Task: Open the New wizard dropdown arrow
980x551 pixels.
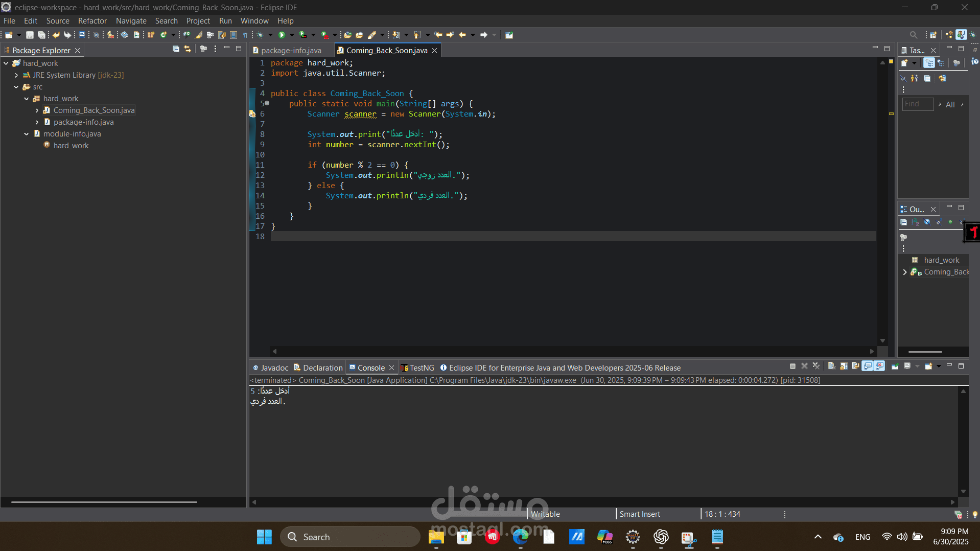Action: tap(19, 35)
